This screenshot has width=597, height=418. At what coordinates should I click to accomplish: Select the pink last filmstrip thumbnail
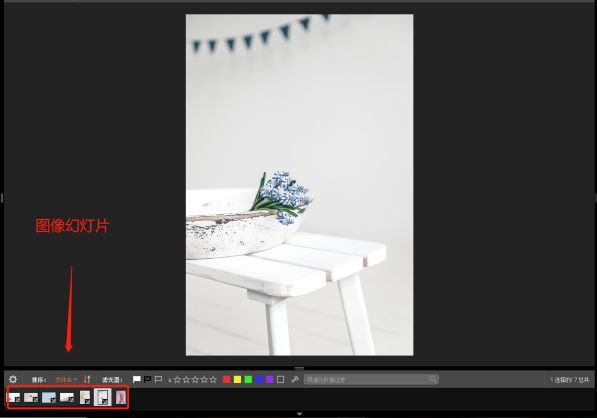(x=121, y=397)
